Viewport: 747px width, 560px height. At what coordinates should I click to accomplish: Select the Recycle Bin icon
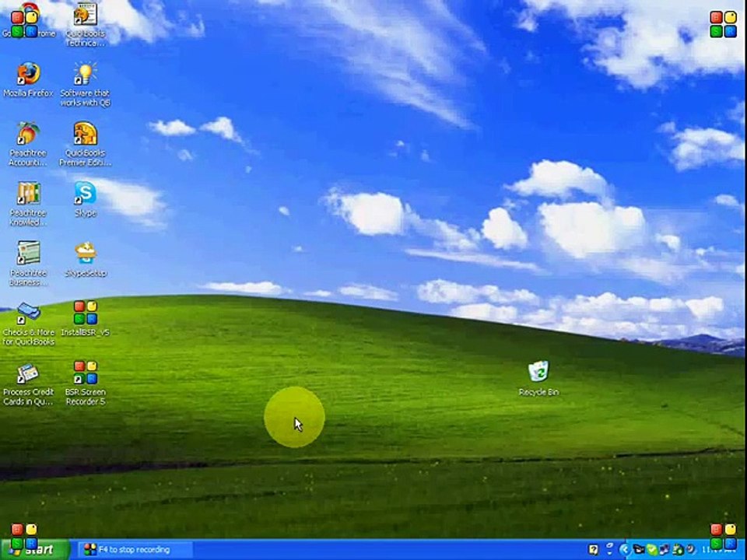point(538,379)
